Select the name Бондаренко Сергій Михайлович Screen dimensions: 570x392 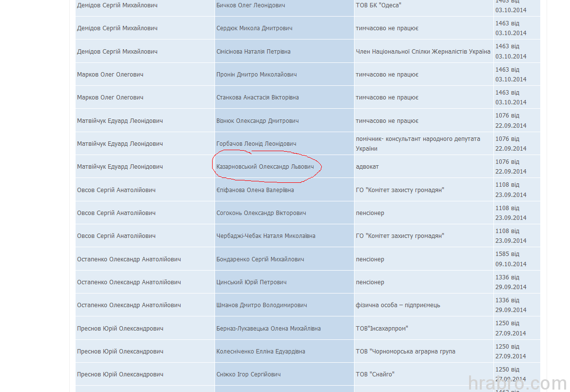point(260,259)
